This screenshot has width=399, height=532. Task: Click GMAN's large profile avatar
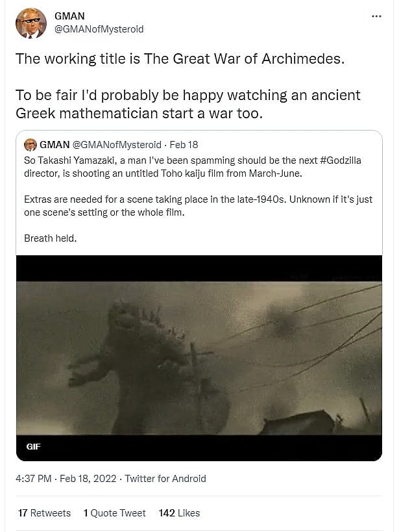(31, 23)
